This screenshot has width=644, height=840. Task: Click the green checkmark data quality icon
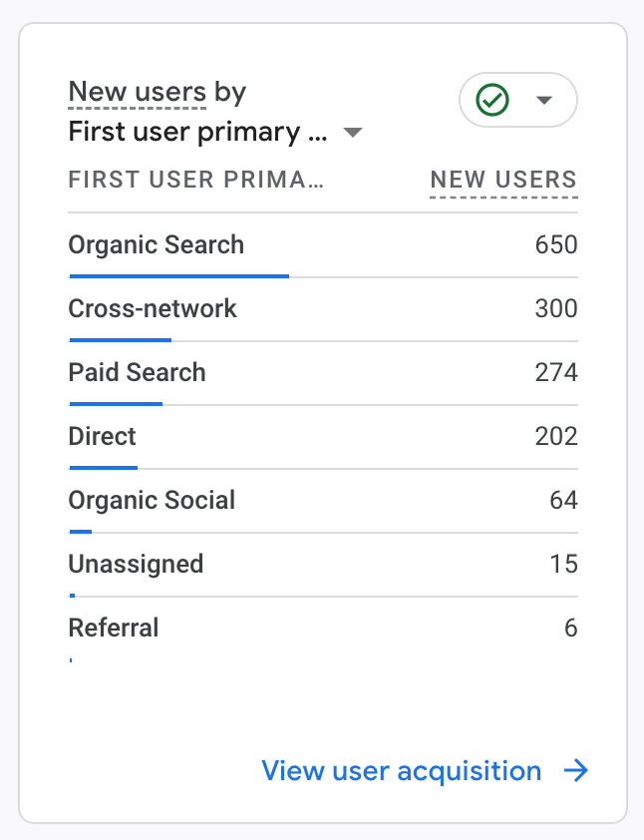tap(490, 100)
